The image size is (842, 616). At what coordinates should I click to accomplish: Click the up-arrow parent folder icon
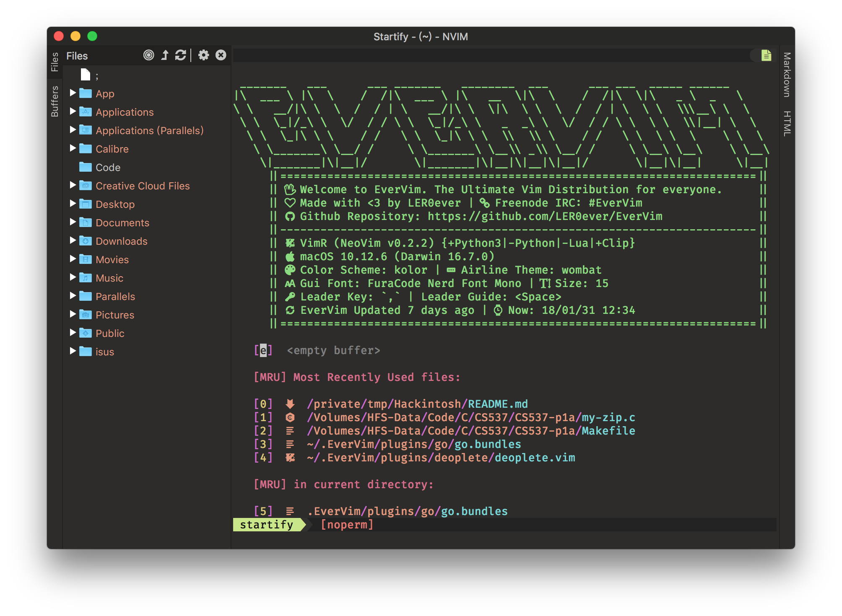[165, 55]
